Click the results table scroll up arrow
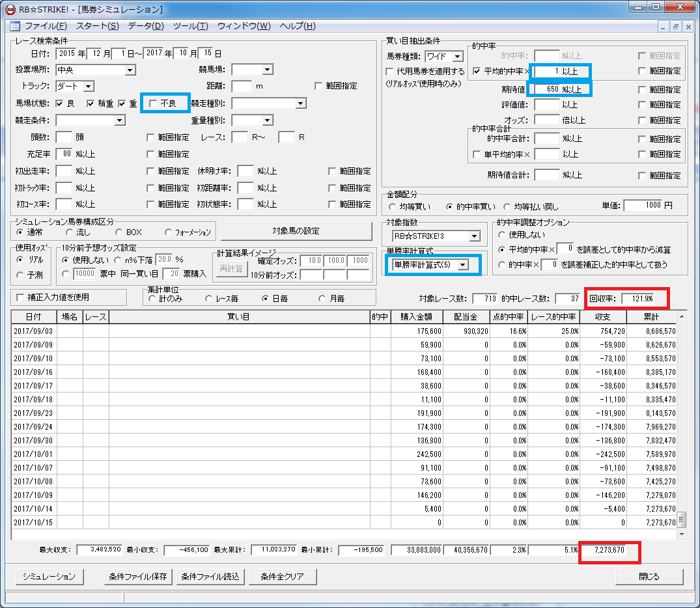Image resolution: width=700 pixels, height=608 pixels. coord(682,316)
